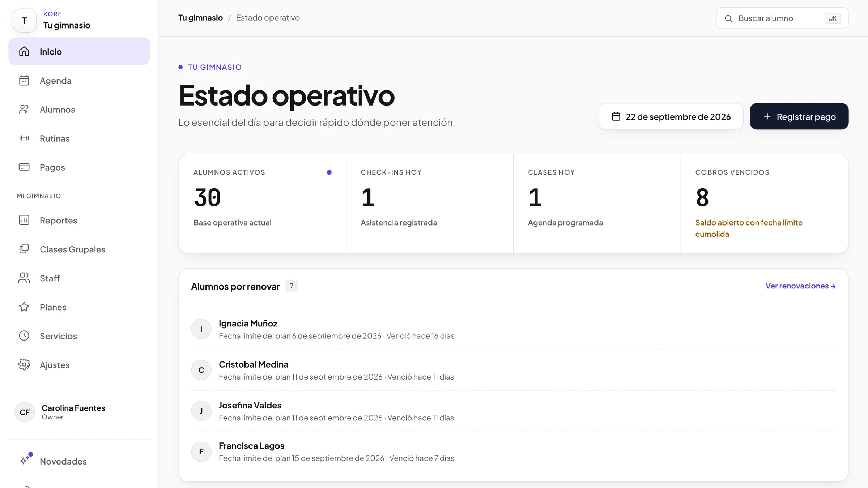Select the Cristobal Medina renewal row
868x488 pixels.
pos(513,370)
